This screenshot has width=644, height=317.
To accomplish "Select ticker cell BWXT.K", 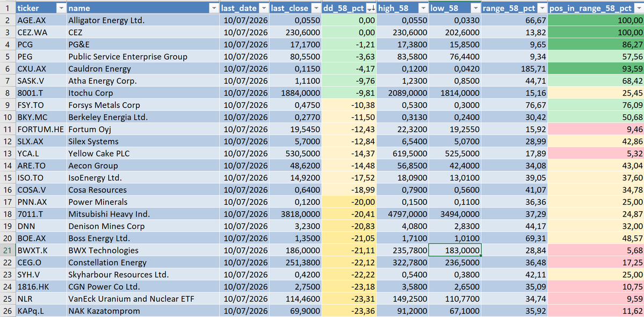I will (41, 250).
